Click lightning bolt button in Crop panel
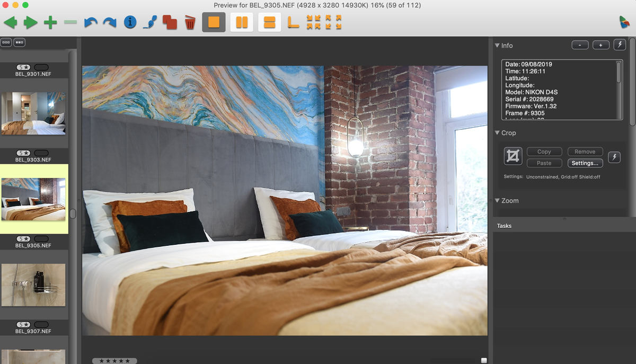This screenshot has height=364, width=636. click(x=614, y=157)
